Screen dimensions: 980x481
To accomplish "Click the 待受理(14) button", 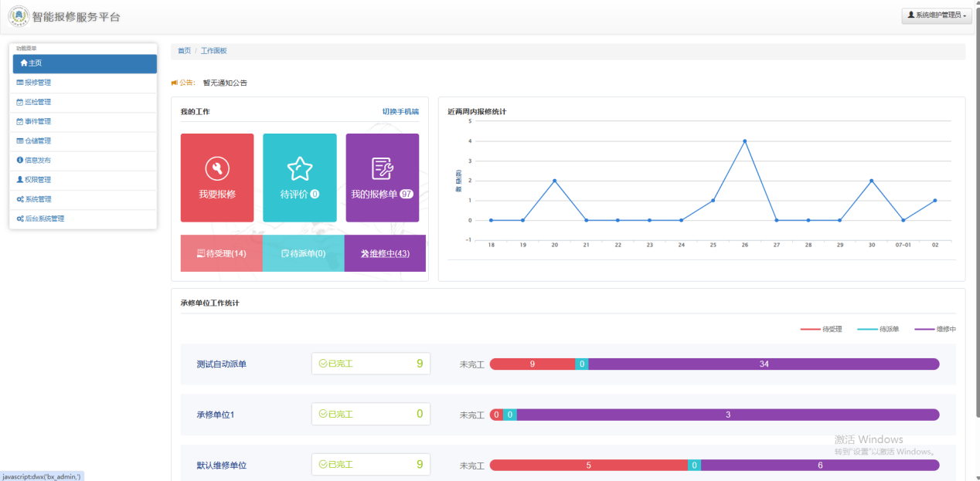I will pos(221,253).
